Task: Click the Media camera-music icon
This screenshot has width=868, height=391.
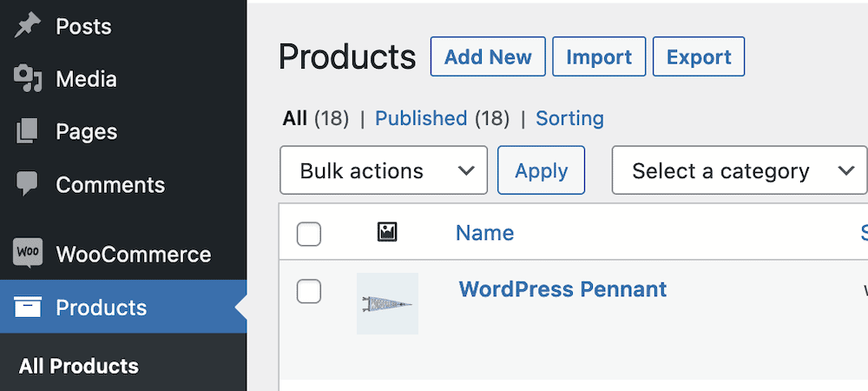Action: point(28,79)
